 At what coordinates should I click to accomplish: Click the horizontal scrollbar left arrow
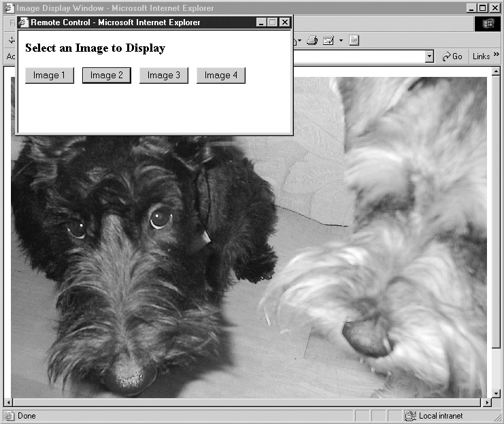tap(9, 403)
